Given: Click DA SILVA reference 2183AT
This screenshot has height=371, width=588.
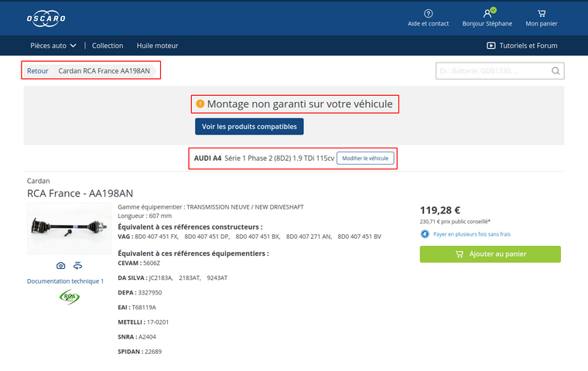Looking at the screenshot, I should click(190, 277).
